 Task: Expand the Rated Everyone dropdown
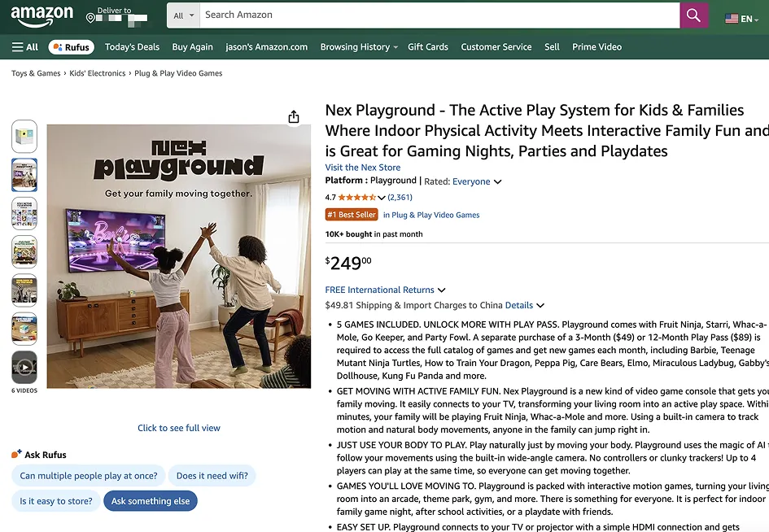point(497,181)
